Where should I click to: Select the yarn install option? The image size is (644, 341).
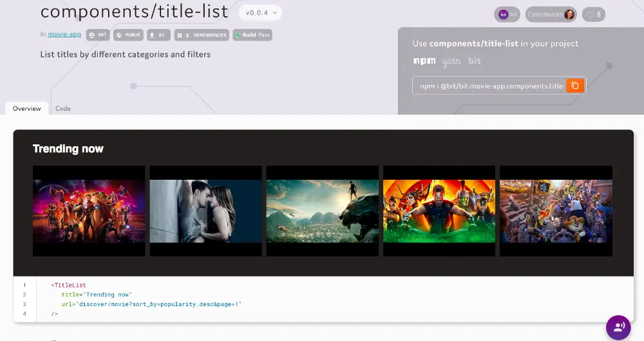click(452, 61)
